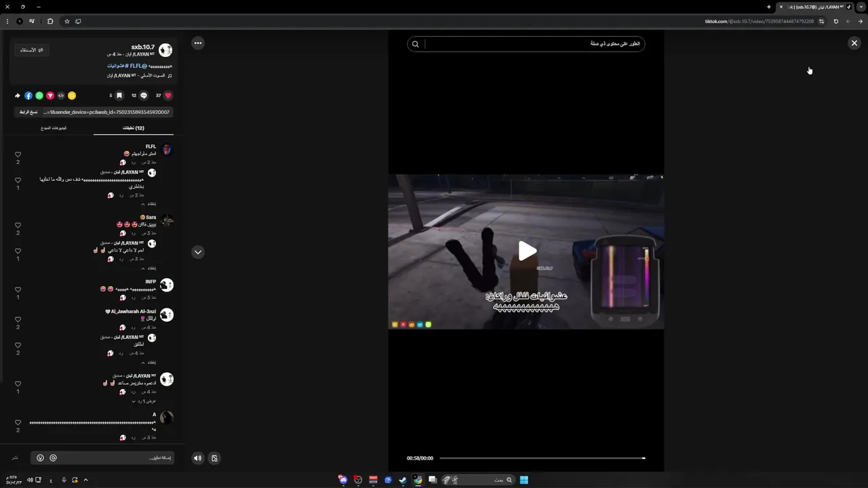Open site settings icon beside the URL
868x488 pixels.
pos(821,21)
